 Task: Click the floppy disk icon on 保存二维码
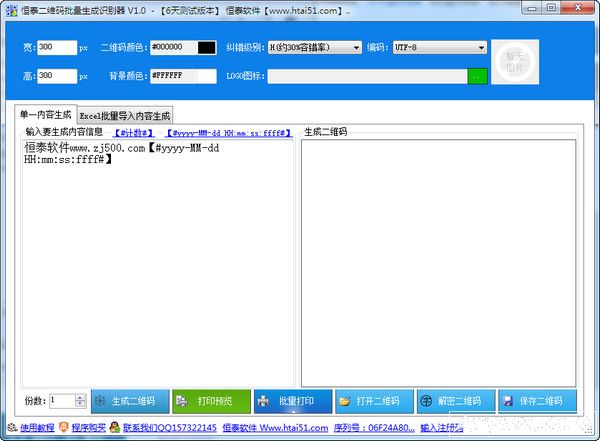[508, 401]
